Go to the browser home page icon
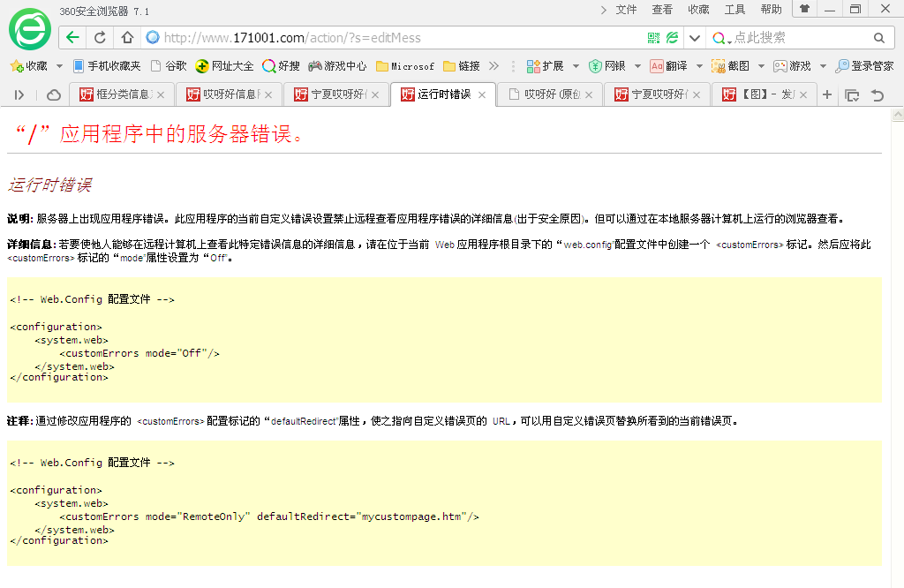Viewport: 904px width, 588px height. tap(127, 38)
